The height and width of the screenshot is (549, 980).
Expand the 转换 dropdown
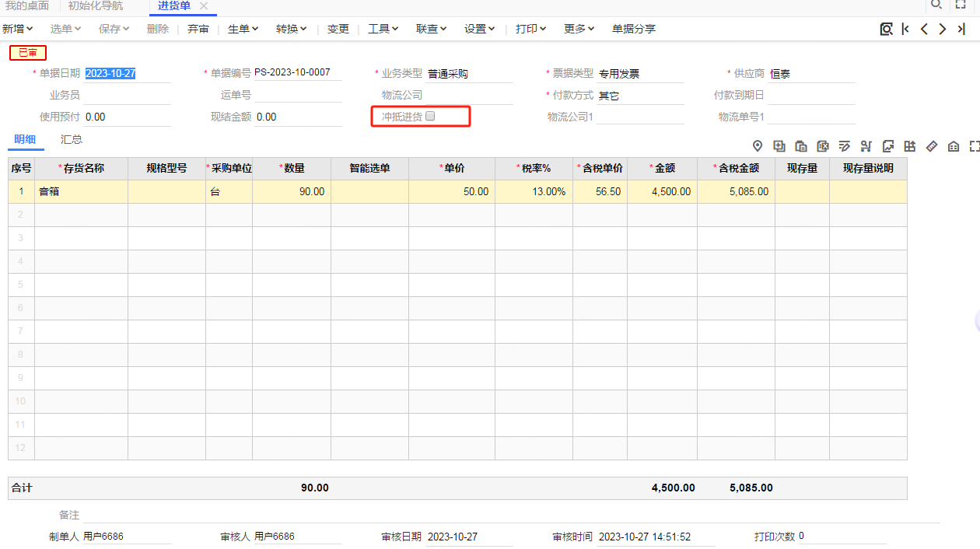point(292,29)
